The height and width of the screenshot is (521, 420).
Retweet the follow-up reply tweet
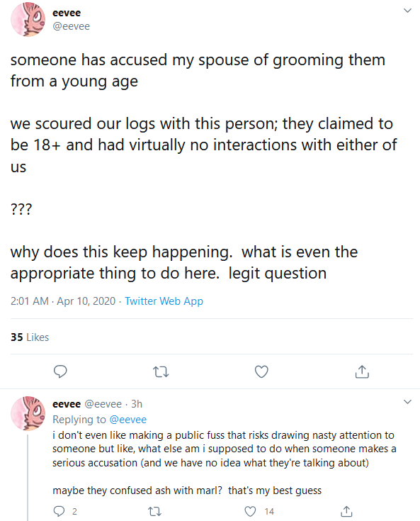pyautogui.click(x=154, y=511)
